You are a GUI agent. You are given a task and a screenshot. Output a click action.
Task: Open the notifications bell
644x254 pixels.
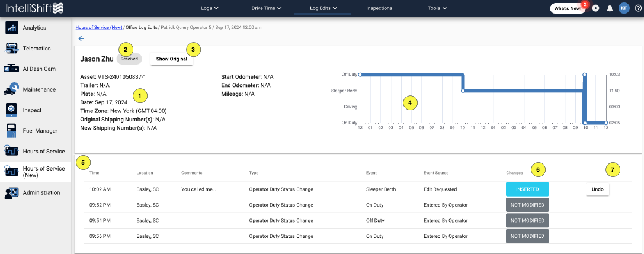(x=610, y=8)
